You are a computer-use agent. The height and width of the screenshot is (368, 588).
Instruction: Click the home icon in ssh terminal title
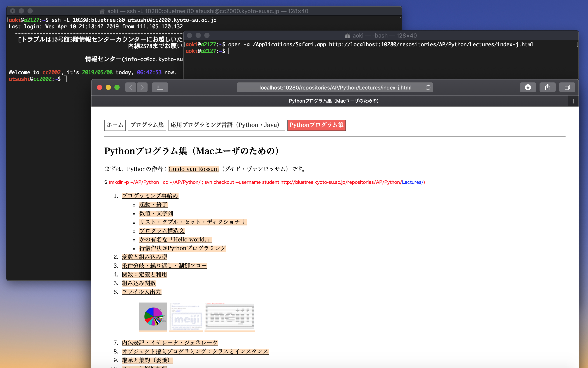point(102,11)
